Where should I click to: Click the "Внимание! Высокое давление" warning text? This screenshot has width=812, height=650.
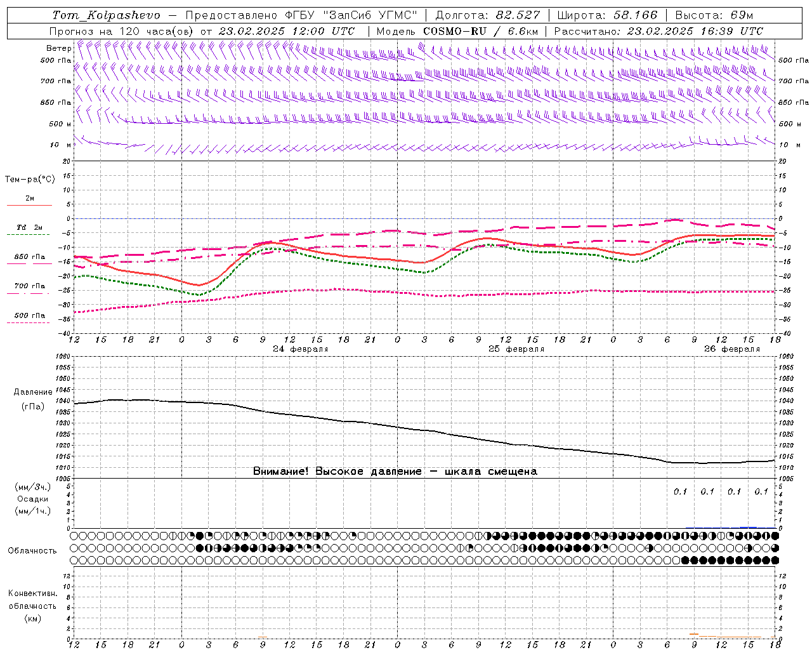point(337,472)
